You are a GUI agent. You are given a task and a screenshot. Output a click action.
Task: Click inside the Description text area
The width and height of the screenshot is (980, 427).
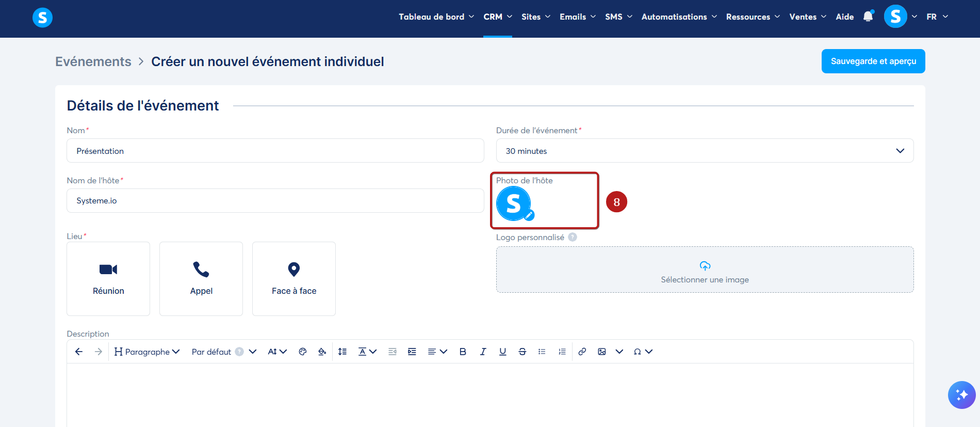[490, 395]
